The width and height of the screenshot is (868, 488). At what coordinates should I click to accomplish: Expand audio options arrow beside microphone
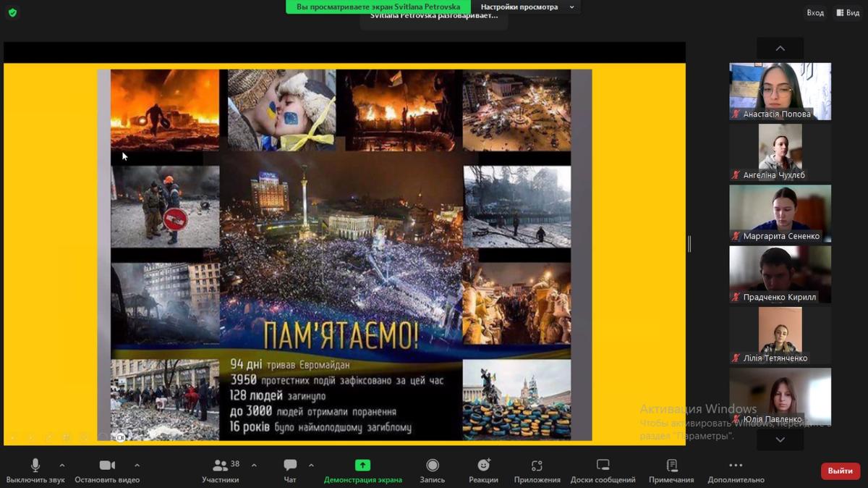click(x=62, y=466)
